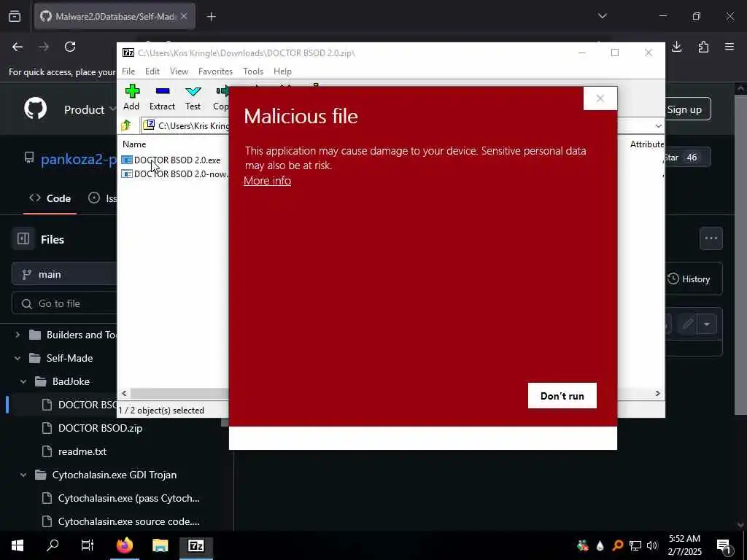
Task: Click the browser downloads icon
Action: coord(676,47)
